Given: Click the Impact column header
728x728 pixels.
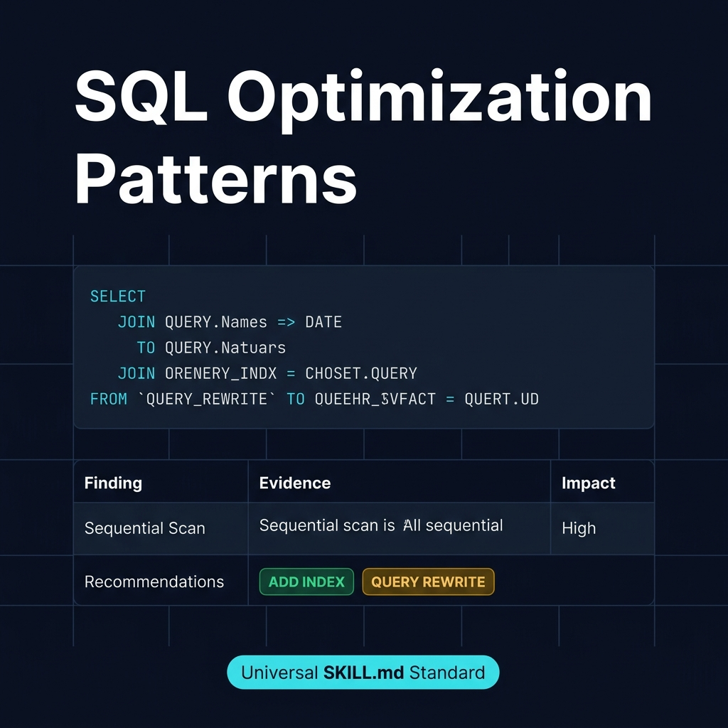Looking at the screenshot, I should pyautogui.click(x=588, y=483).
